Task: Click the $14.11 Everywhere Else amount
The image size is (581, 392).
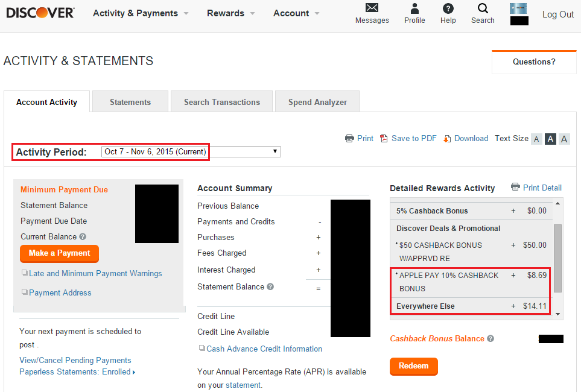Action: [x=535, y=306]
